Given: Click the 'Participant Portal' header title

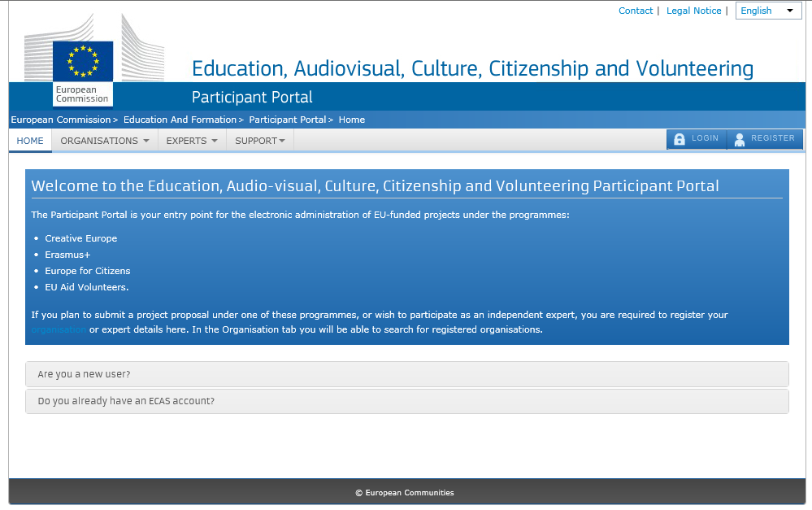Looking at the screenshot, I should tap(252, 98).
